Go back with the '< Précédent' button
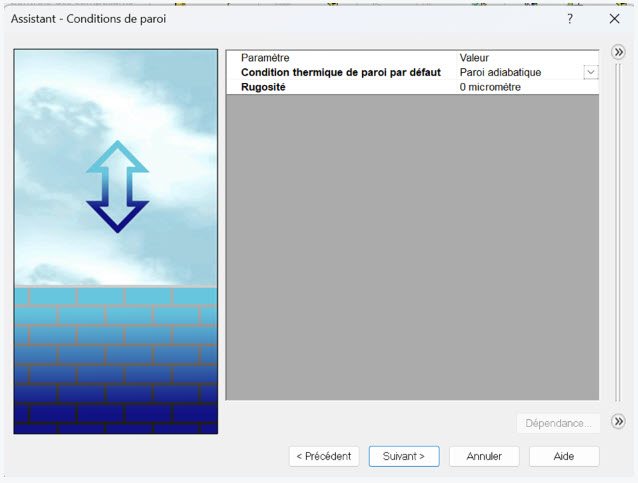Screen dimensions: 638x483 point(324,456)
